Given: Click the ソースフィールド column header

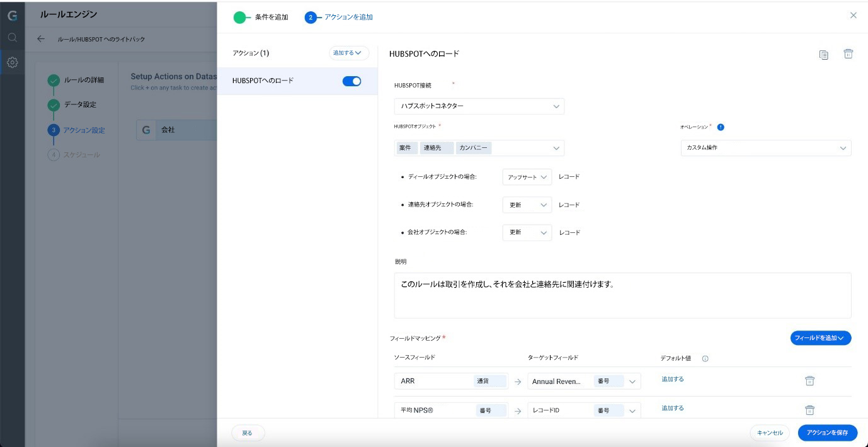Looking at the screenshot, I should click(414, 358).
